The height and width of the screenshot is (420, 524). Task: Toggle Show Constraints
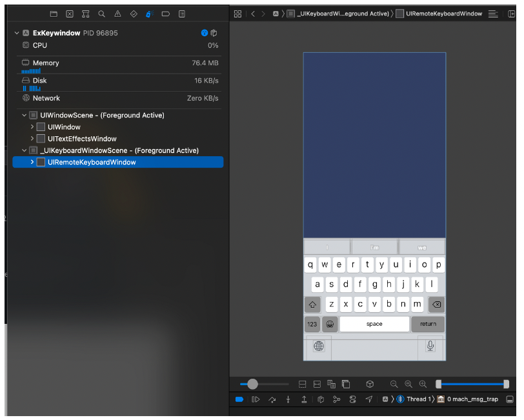[x=317, y=384]
